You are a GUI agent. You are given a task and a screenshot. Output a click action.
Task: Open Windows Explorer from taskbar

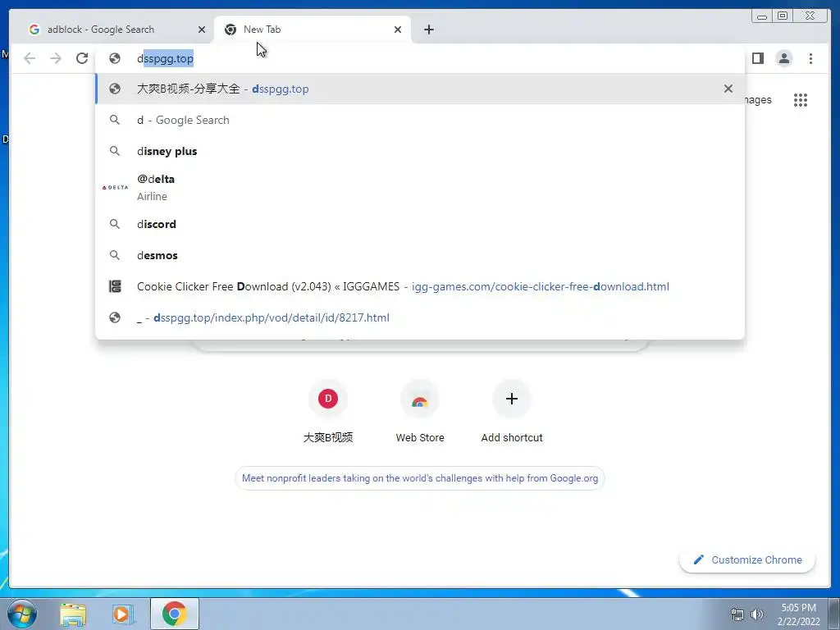[73, 614]
